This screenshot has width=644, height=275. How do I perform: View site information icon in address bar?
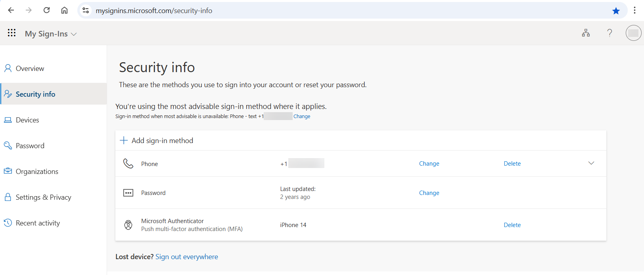[x=86, y=11]
